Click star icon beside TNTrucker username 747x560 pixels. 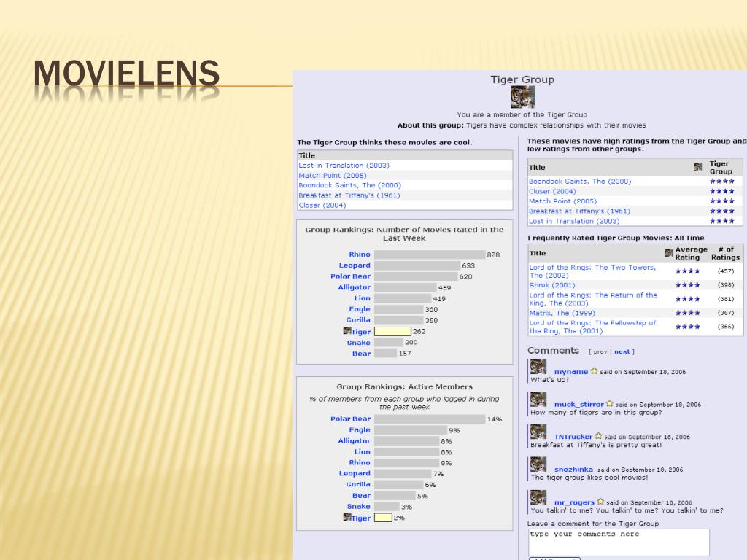(598, 436)
